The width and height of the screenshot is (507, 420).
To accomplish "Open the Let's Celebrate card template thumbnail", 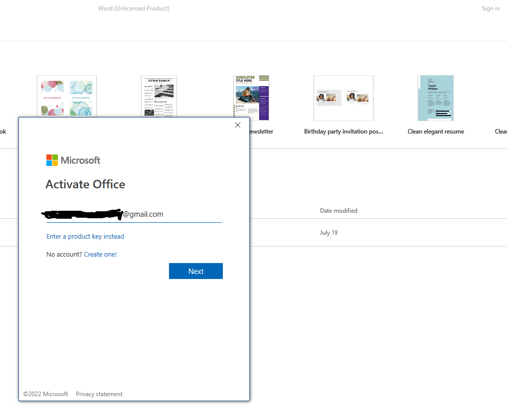I will [67, 96].
